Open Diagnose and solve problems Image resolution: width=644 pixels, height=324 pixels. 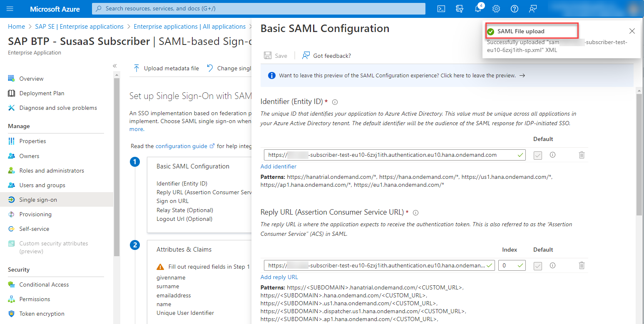click(58, 108)
